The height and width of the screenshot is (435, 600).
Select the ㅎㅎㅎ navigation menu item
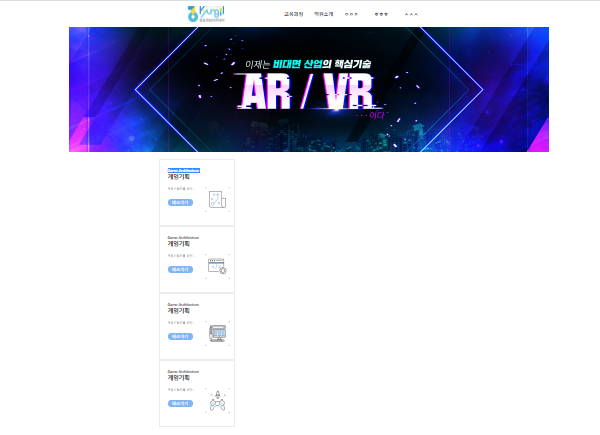click(x=381, y=15)
